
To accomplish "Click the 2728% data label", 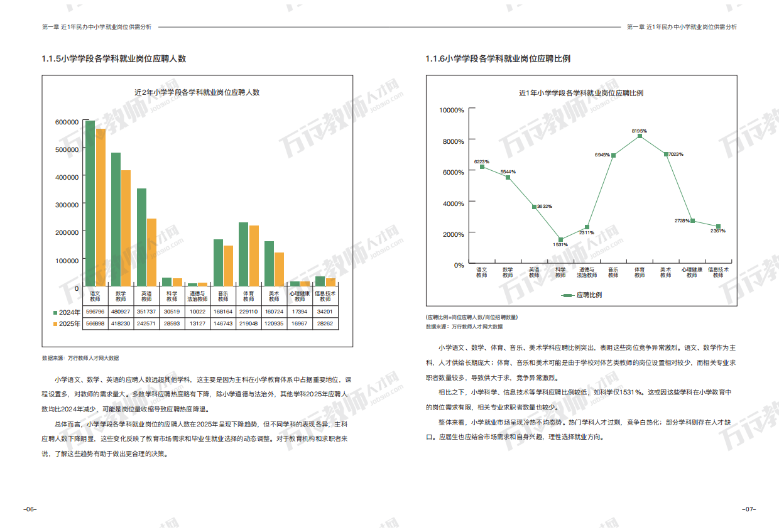I will point(682,220).
